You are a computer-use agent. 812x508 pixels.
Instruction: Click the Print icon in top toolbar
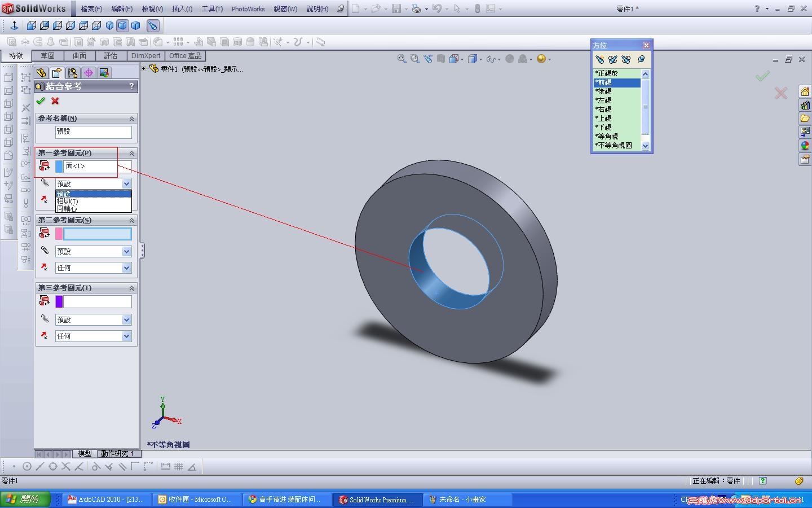417,8
